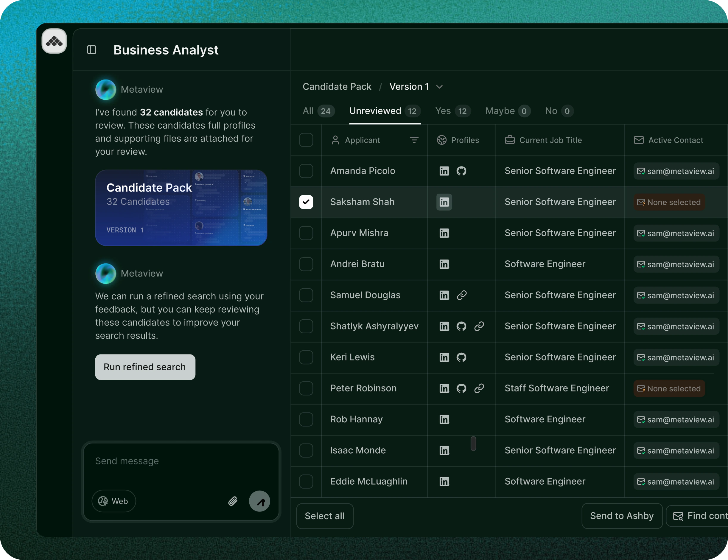Click Run refined search button

[x=145, y=367]
